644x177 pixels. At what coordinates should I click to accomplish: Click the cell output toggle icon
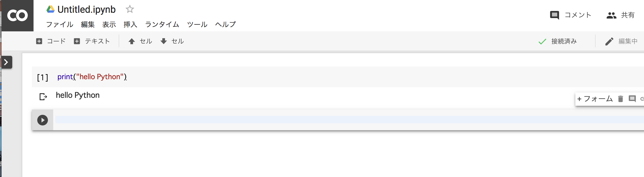point(43,96)
